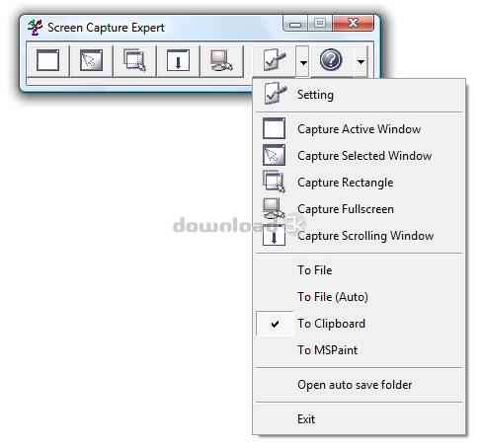Screen dimensions: 481x448
Task: Click the Capture Scrolling Window toolbar icon
Action: (x=178, y=61)
